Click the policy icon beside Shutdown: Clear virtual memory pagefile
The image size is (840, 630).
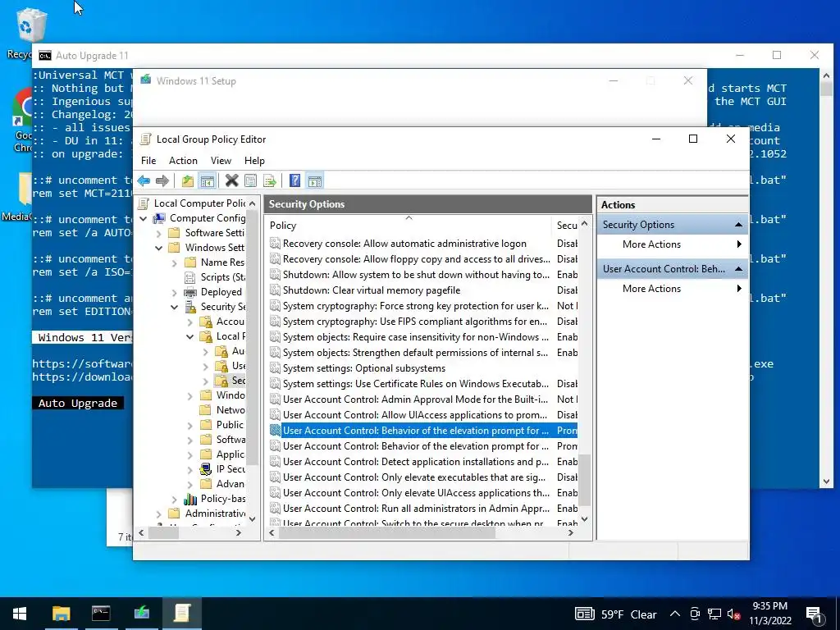point(275,290)
